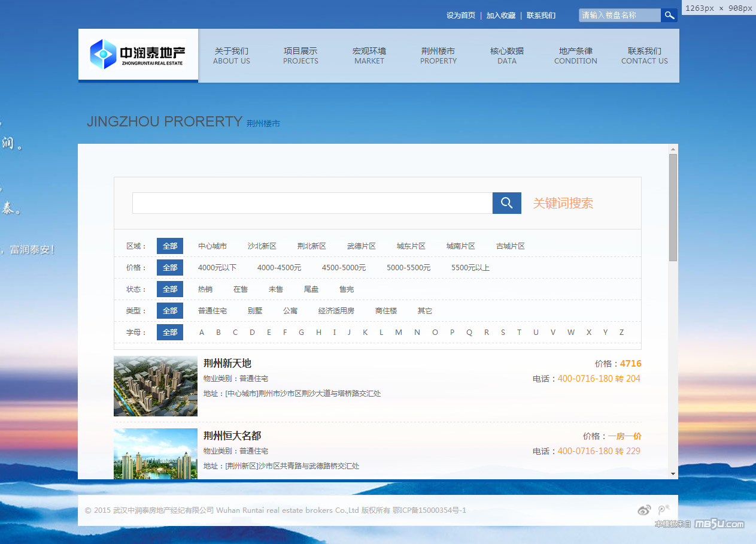The width and height of the screenshot is (756, 544).
Task: Open the Tencent Weibo icon in footer
Action: 663,510
